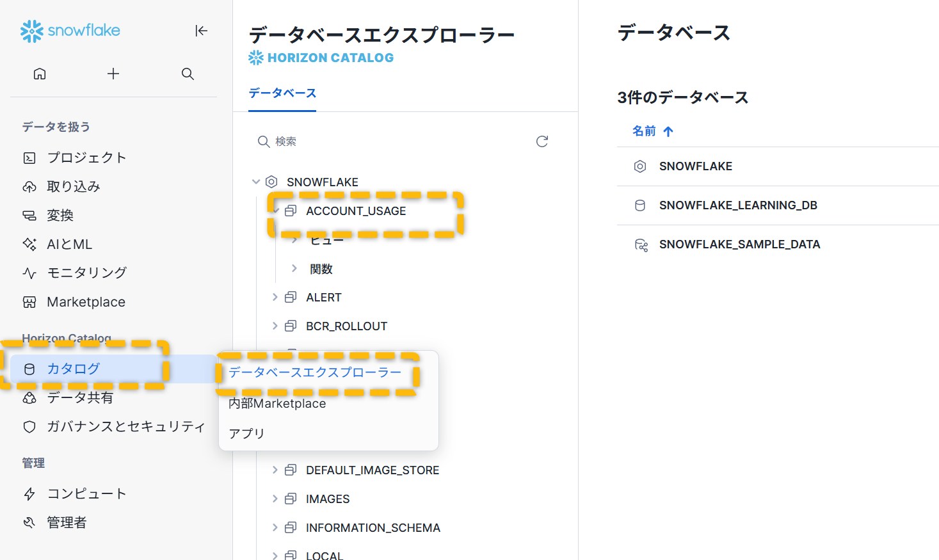Open the SNOWFLAKE_LEARNING_DB database row
Screen dimensions: 939x560
click(x=737, y=205)
